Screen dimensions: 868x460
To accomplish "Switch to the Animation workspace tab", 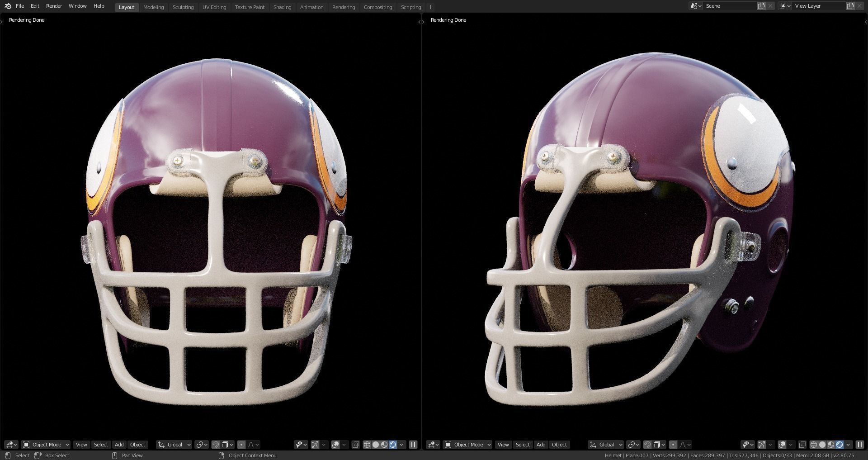I will click(x=311, y=7).
